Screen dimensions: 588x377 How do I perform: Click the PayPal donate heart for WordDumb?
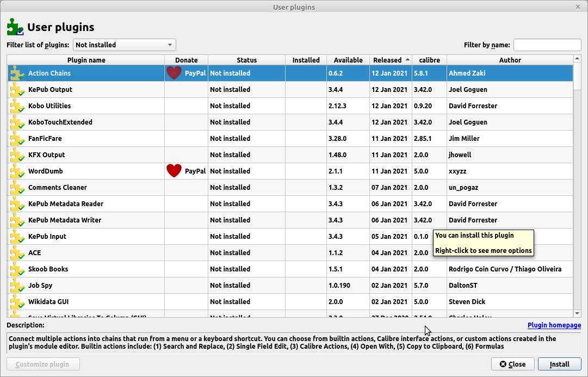tap(174, 171)
